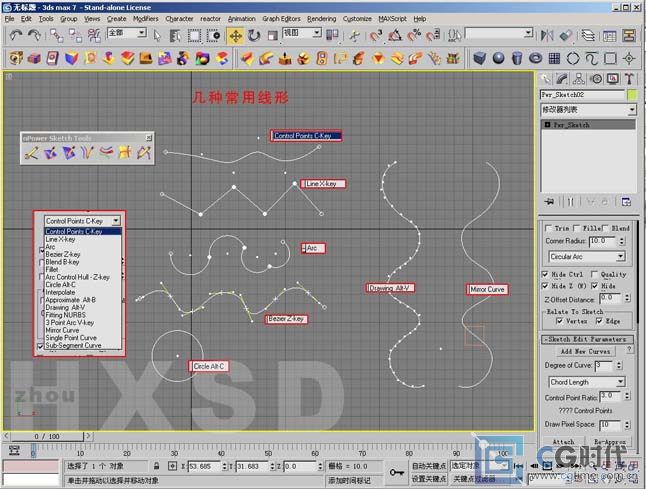Click the Redo arrow icon
Viewport: 646px width, 489px height.
pyautogui.click(x=34, y=35)
